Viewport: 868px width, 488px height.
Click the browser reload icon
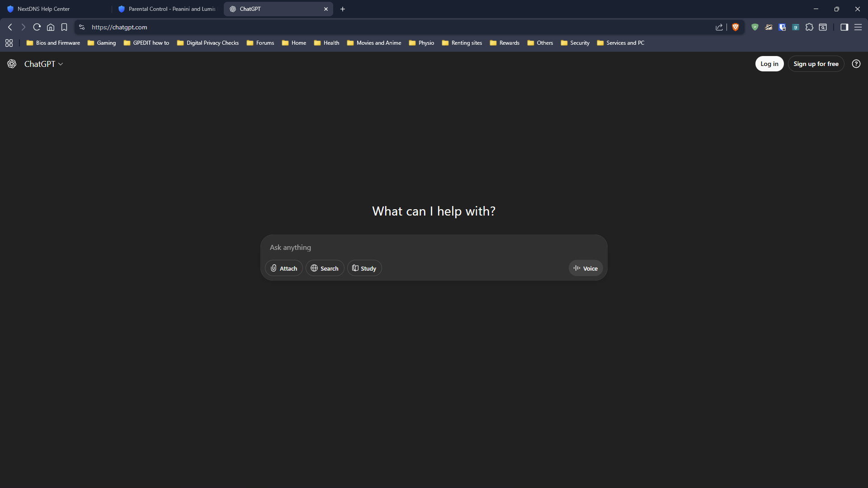37,27
